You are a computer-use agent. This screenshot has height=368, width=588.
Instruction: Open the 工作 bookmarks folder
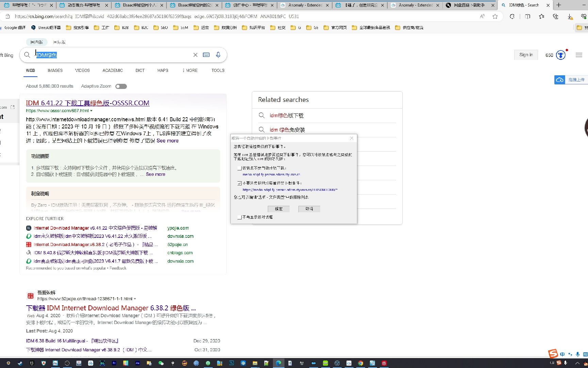(x=101, y=28)
